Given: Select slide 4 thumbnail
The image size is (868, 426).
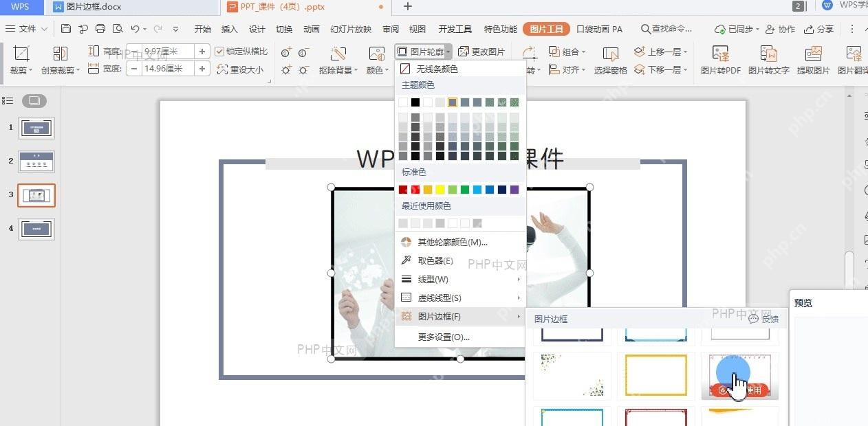Looking at the screenshot, I should 36,229.
